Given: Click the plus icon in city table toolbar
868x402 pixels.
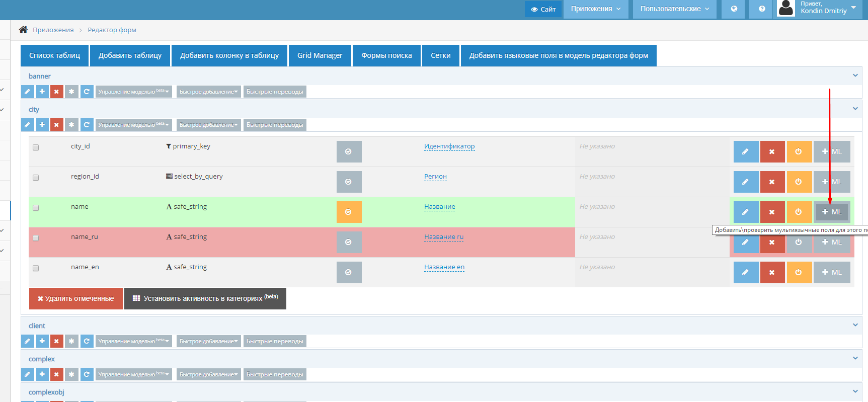Looking at the screenshot, I should tap(42, 125).
